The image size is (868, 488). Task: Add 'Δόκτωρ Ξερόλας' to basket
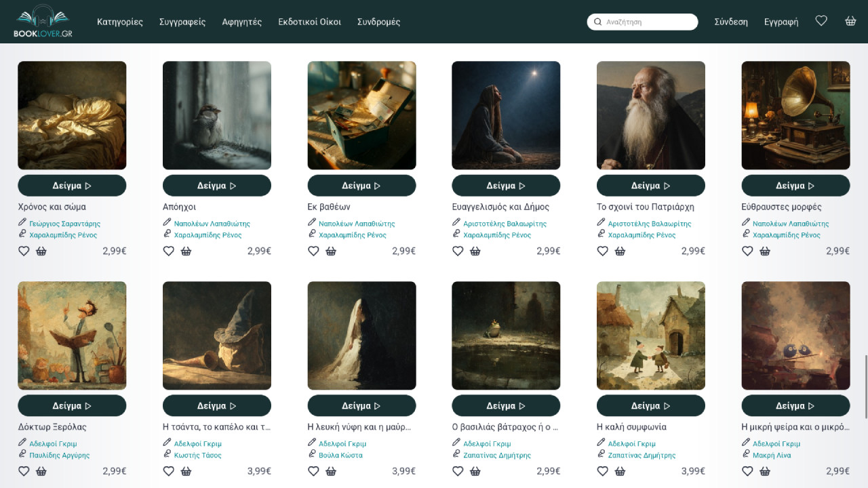coord(41,471)
